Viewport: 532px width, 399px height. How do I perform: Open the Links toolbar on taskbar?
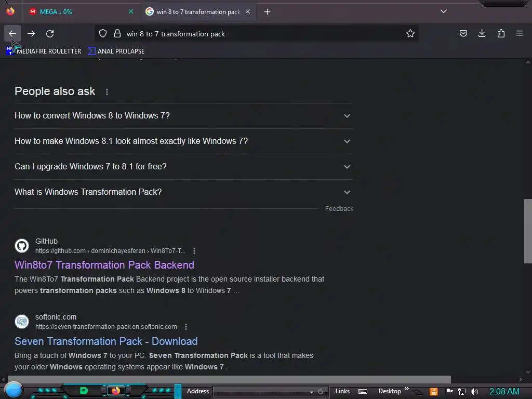(342, 391)
